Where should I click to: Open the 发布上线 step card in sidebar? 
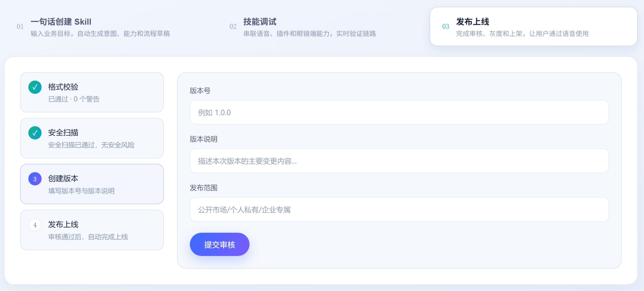pos(92,230)
